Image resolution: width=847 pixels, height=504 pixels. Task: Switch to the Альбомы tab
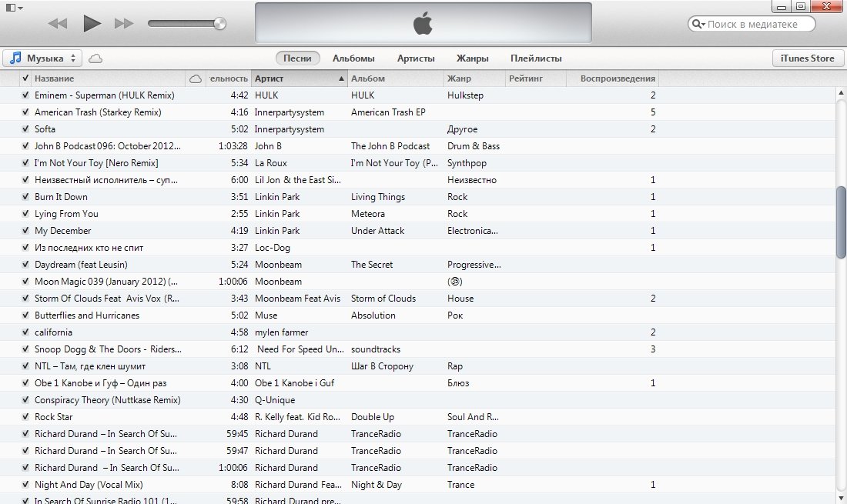pyautogui.click(x=353, y=58)
